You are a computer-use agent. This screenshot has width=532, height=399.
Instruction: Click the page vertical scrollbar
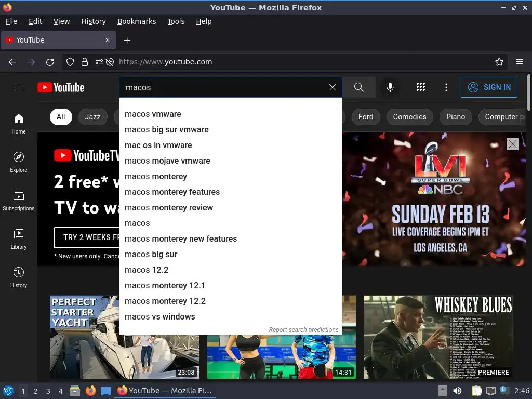[528, 92]
